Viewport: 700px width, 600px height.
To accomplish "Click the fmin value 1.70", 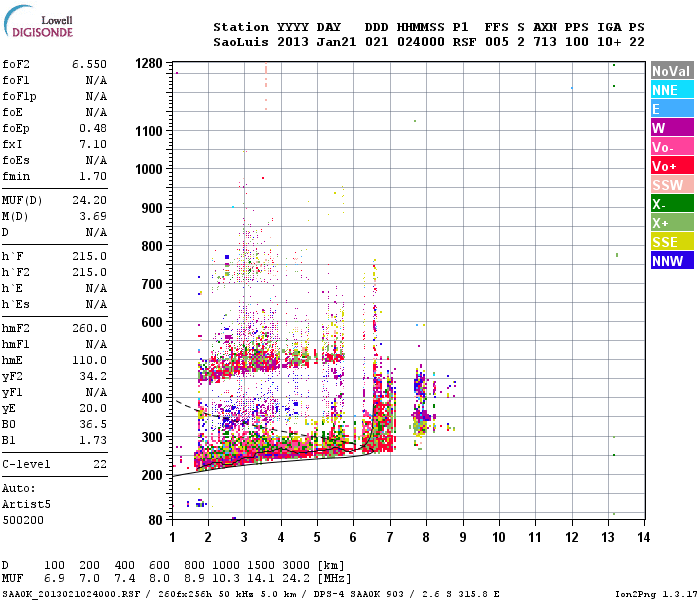I will [x=93, y=176].
